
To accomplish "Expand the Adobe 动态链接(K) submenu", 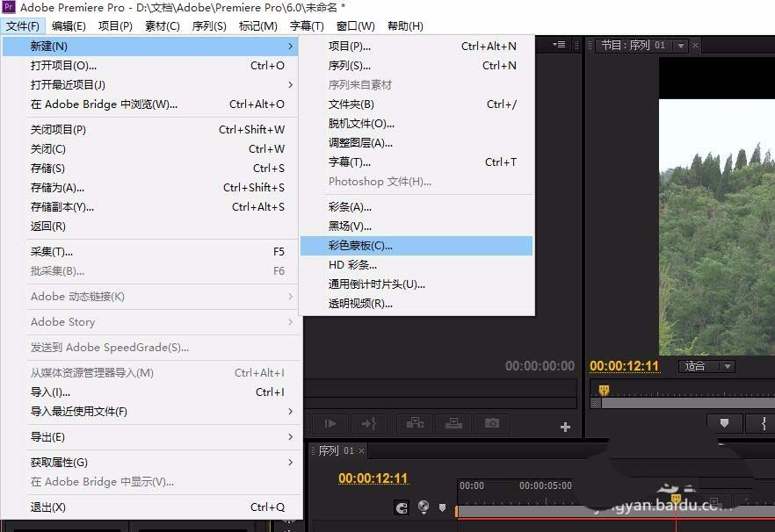I will [150, 297].
